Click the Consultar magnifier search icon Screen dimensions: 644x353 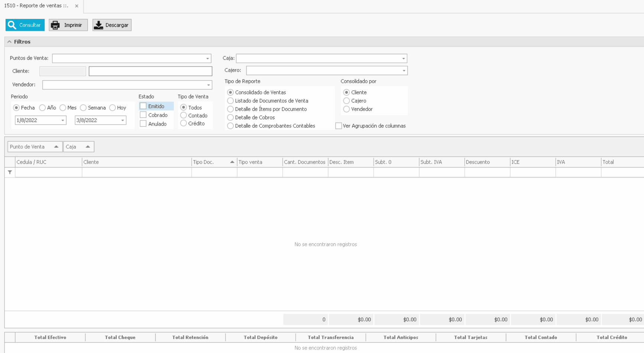coord(12,25)
